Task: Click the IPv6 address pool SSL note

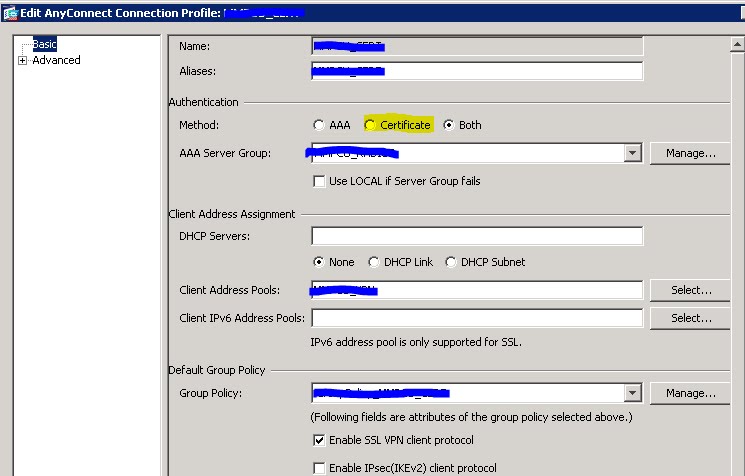Action: [x=416, y=342]
